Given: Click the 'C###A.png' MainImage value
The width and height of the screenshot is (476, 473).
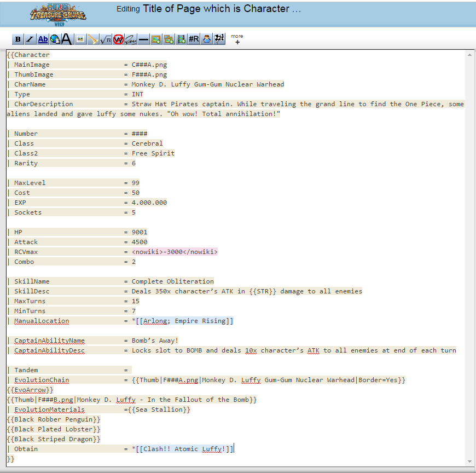Looking at the screenshot, I should pyautogui.click(x=149, y=65).
